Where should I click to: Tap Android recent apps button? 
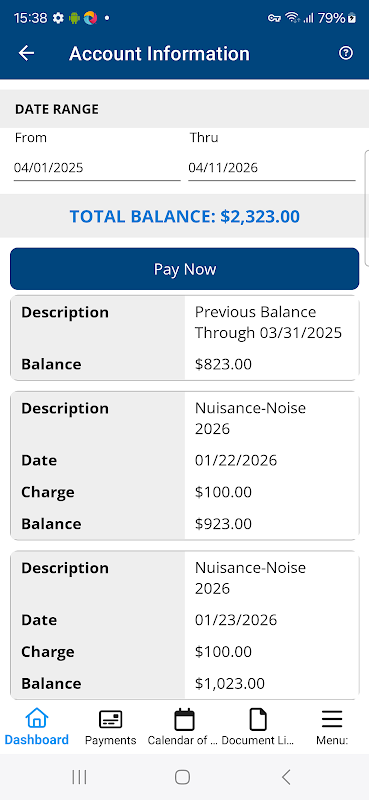point(79,777)
